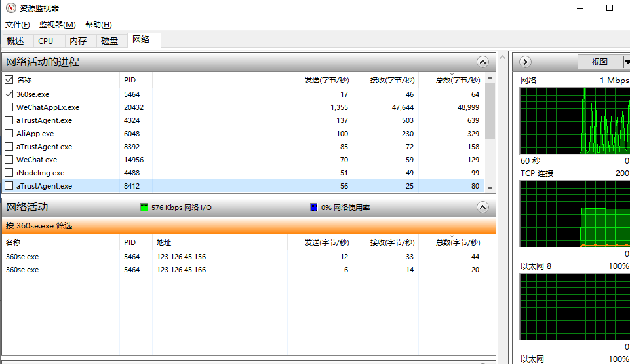Toggle the 名称 select-all checkbox
The width and height of the screenshot is (630, 364).
coord(9,79)
